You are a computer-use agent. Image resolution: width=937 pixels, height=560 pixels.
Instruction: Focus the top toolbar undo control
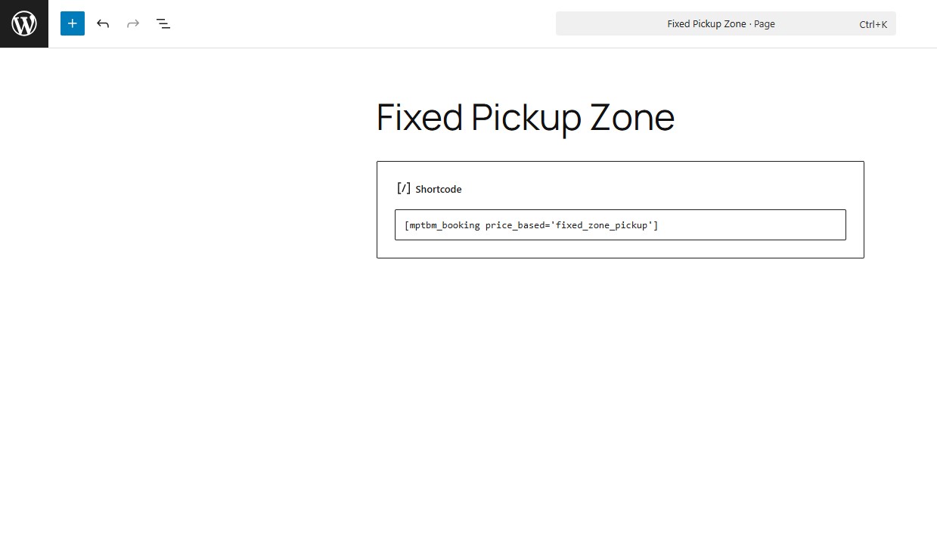(x=103, y=23)
